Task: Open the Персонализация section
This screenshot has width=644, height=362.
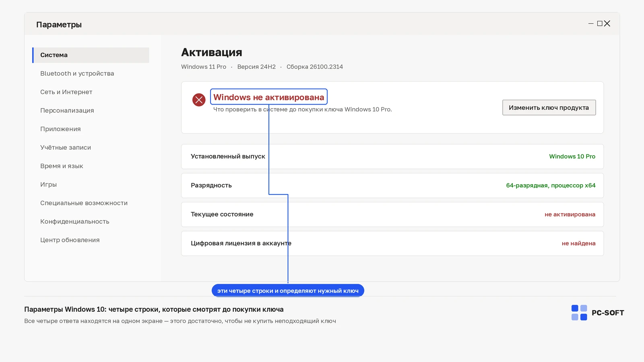Action: coord(67,111)
